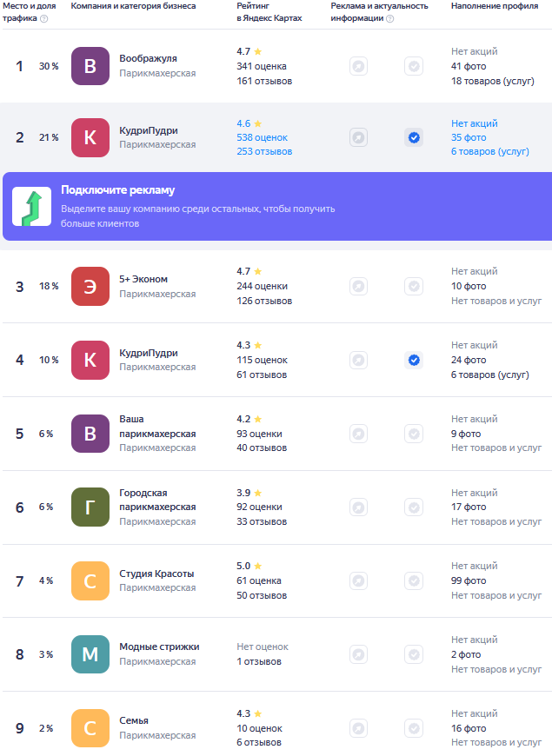Click the purple avatar of Воображуля
552x756 pixels.
(x=90, y=66)
